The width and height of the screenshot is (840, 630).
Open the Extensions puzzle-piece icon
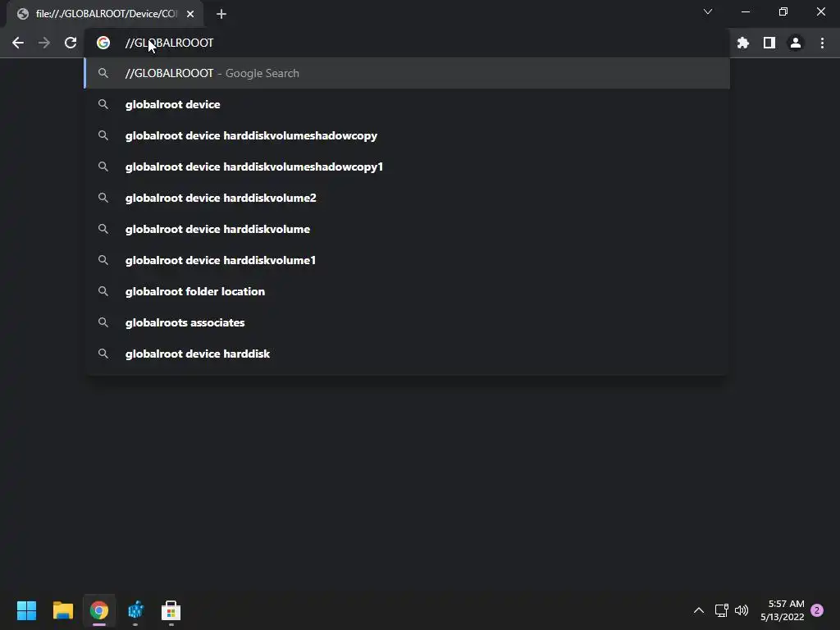[743, 43]
